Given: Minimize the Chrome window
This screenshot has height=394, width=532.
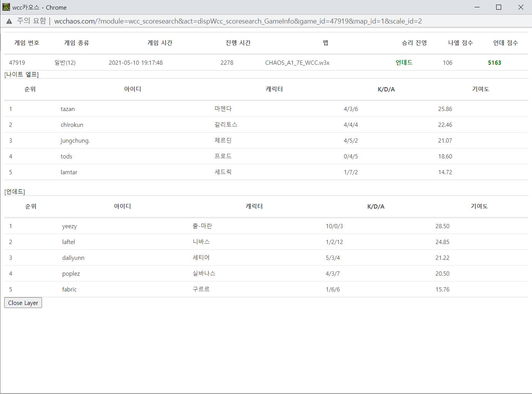Looking at the screenshot, I should tap(477, 7).
